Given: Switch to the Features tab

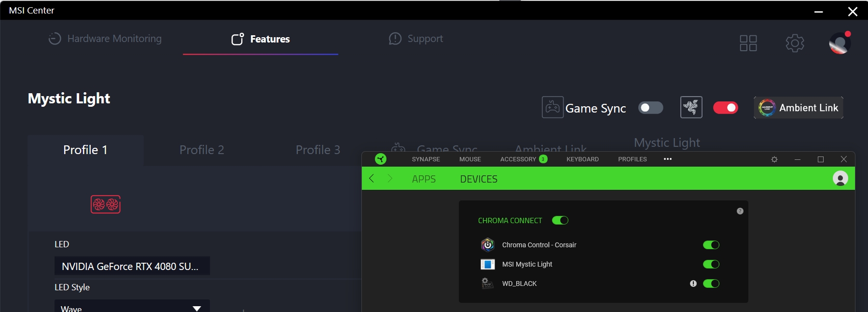Looking at the screenshot, I should pyautogui.click(x=261, y=39).
